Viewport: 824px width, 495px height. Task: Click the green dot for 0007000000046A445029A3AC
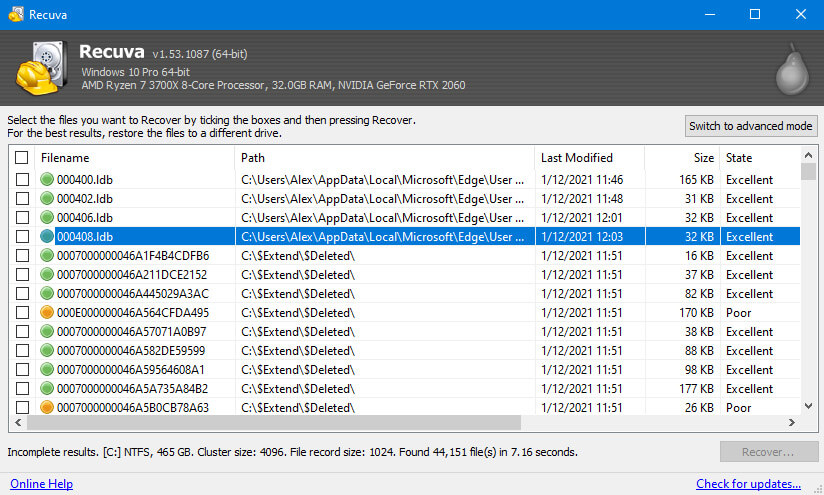tap(47, 293)
